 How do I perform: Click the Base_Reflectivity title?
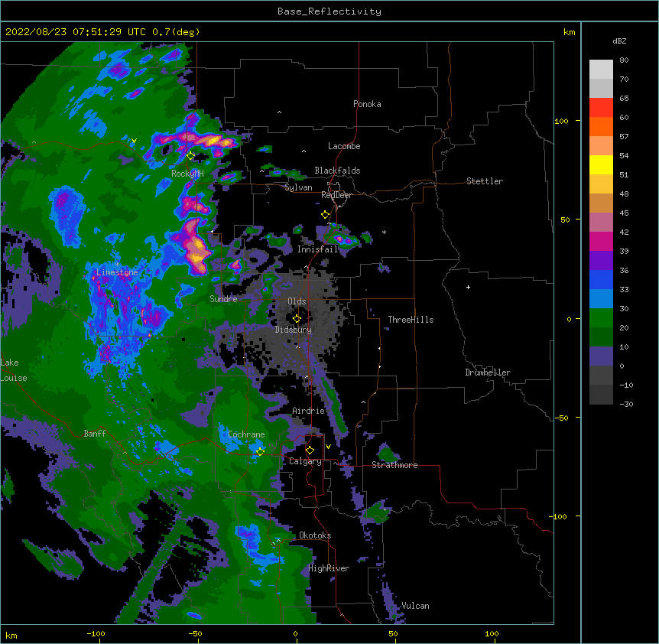[x=329, y=11]
